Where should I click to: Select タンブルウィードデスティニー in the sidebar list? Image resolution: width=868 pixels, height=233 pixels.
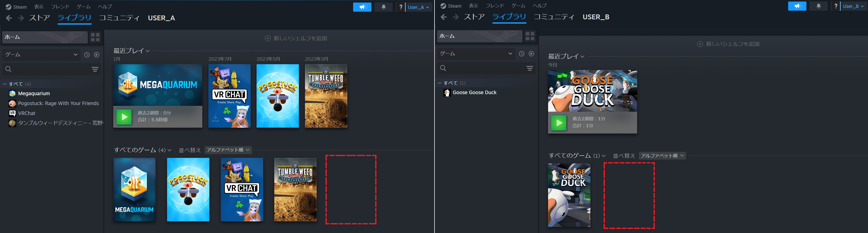[61, 123]
